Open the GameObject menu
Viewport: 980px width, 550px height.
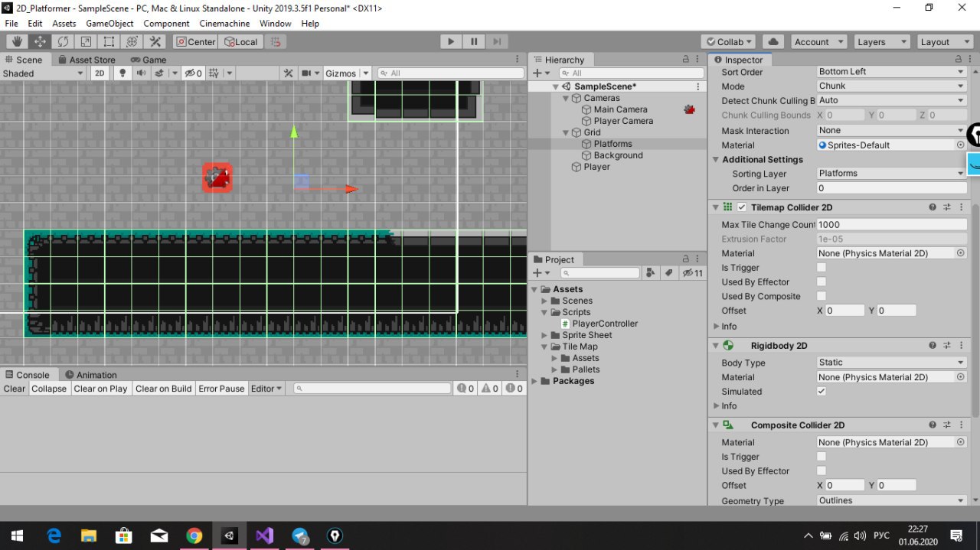tap(109, 24)
